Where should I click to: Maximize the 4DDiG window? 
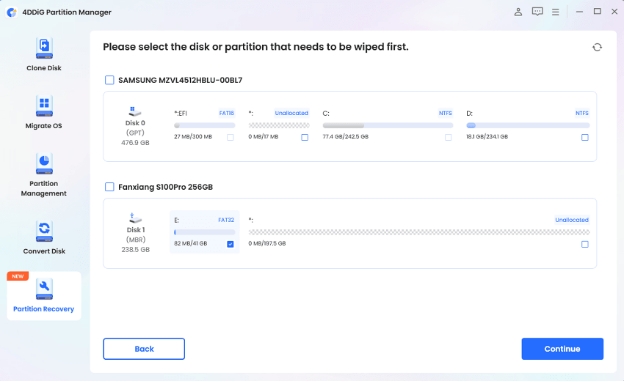(597, 12)
